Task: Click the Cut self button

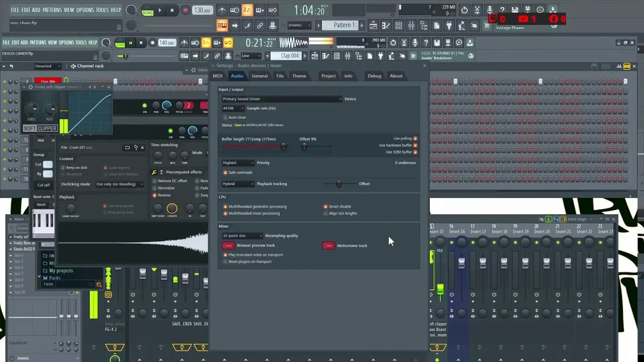Action: click(x=44, y=185)
